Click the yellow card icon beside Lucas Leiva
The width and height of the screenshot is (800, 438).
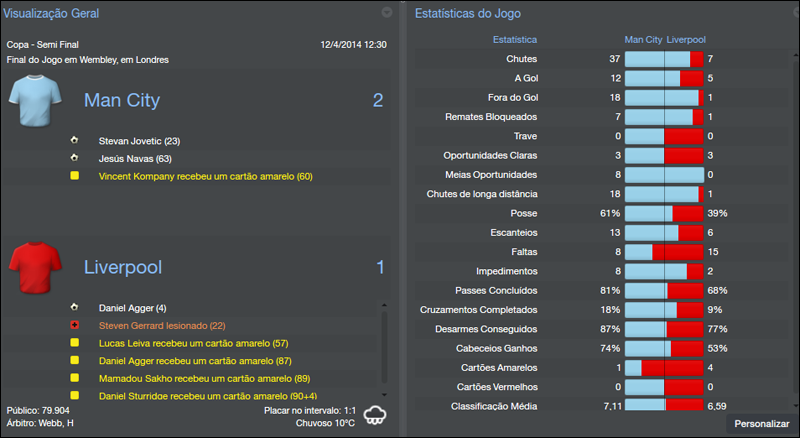[x=74, y=343]
